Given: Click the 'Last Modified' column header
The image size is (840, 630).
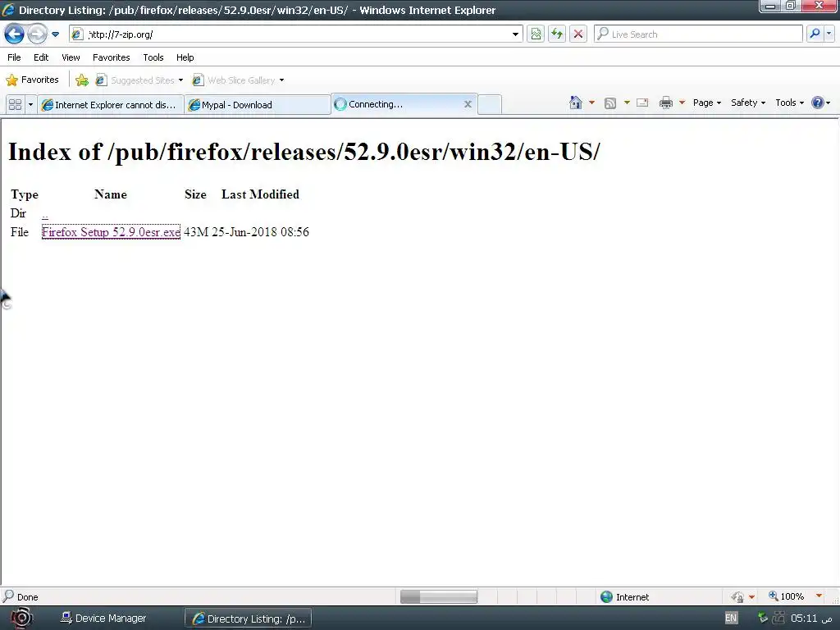Looking at the screenshot, I should click(x=260, y=194).
